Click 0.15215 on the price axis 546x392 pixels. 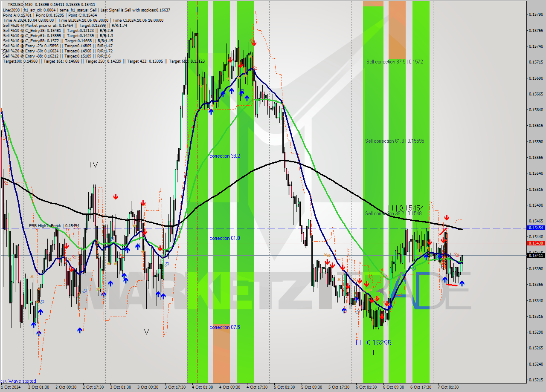coord(536,380)
